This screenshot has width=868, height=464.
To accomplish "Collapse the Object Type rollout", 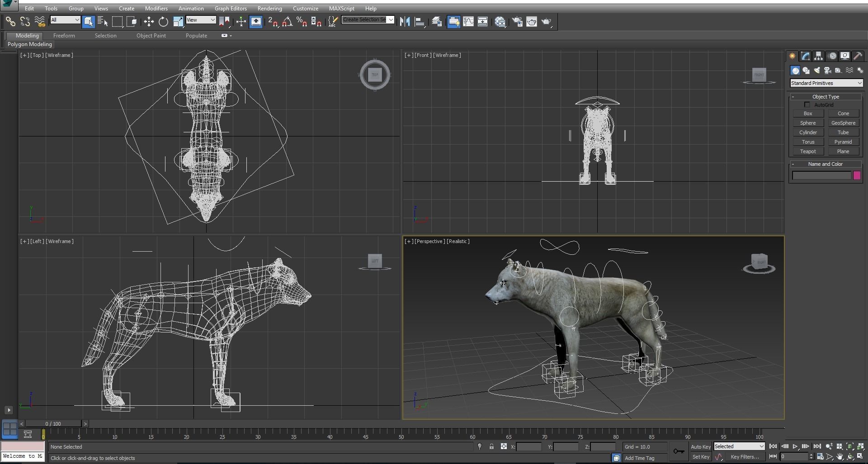I will [826, 97].
